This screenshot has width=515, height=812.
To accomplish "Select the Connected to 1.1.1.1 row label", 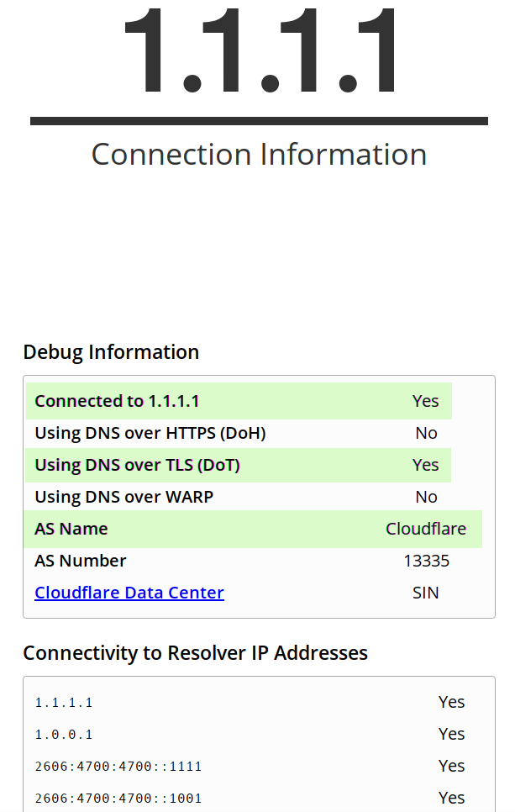I will 117,401.
